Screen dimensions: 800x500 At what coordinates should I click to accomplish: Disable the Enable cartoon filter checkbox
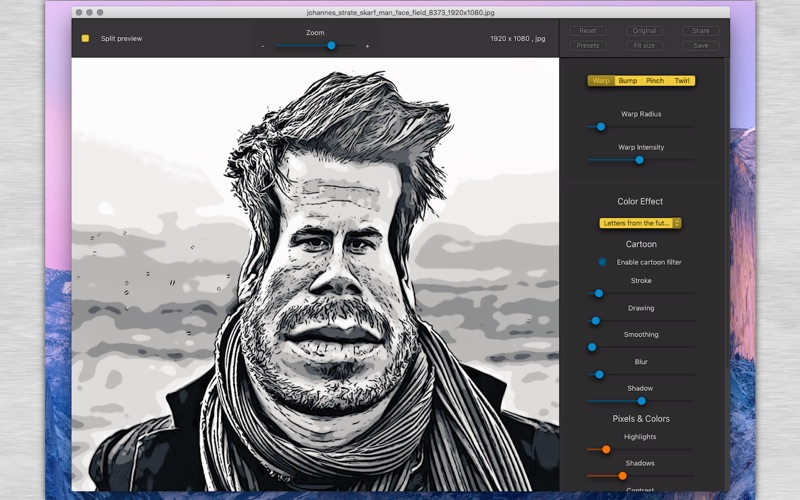pyautogui.click(x=602, y=262)
